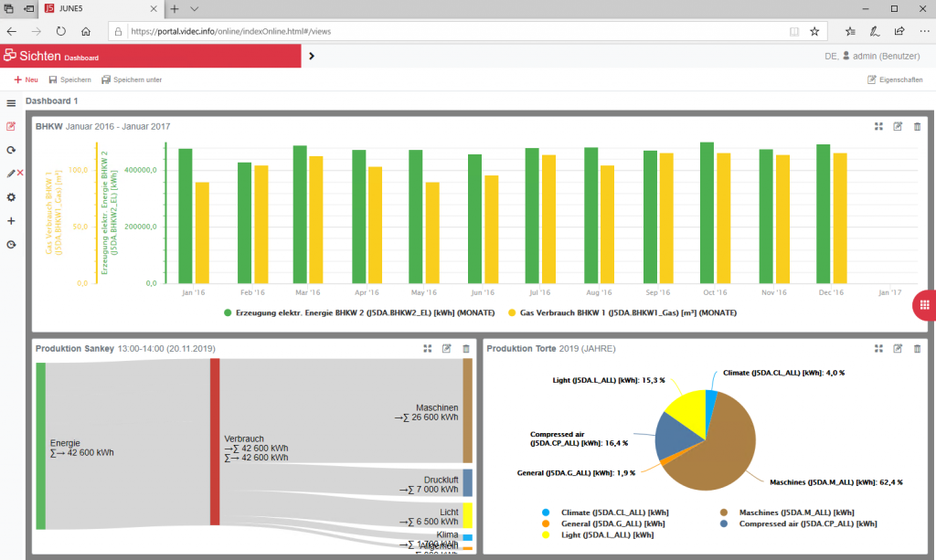The image size is (936, 560).
Task: Click the Neu button in the toolbar
Action: point(26,79)
